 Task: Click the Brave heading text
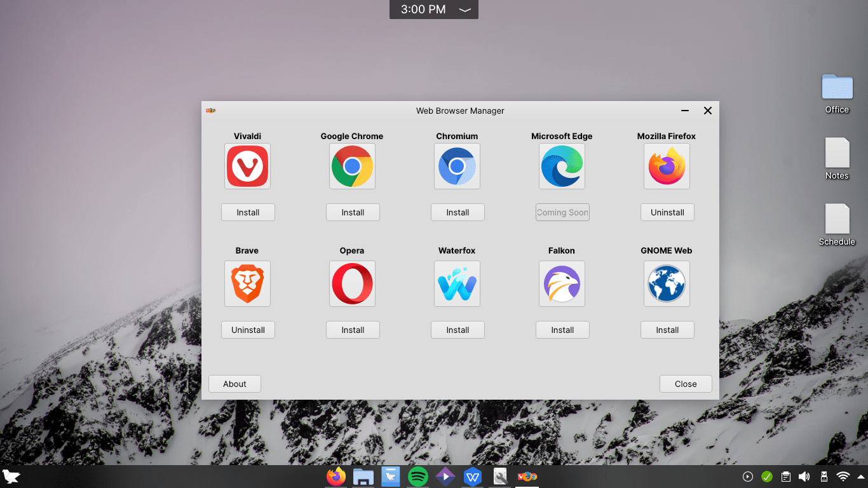tap(247, 250)
